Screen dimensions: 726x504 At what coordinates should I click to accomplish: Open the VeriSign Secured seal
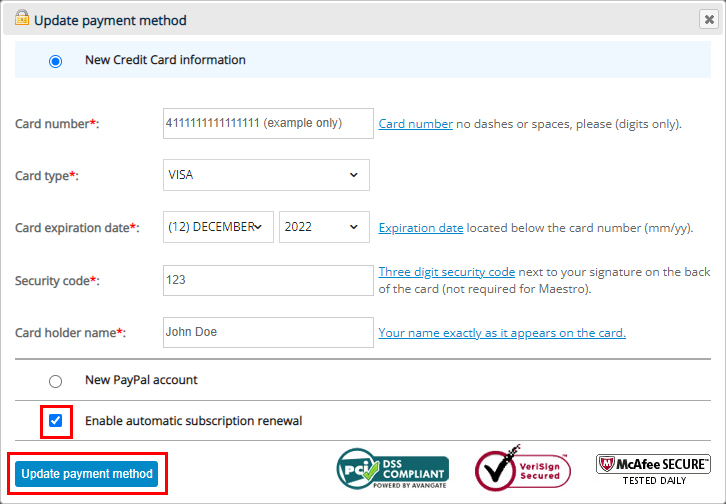(522, 469)
